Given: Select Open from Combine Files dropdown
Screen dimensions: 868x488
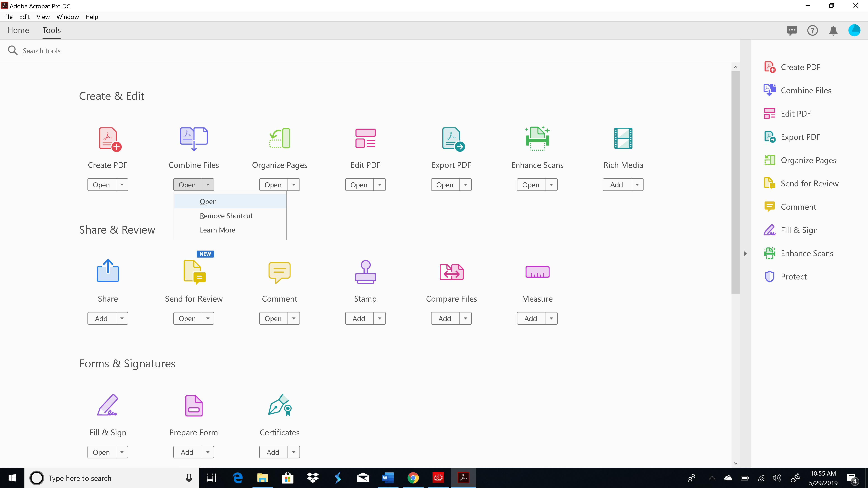Looking at the screenshot, I should 208,201.
